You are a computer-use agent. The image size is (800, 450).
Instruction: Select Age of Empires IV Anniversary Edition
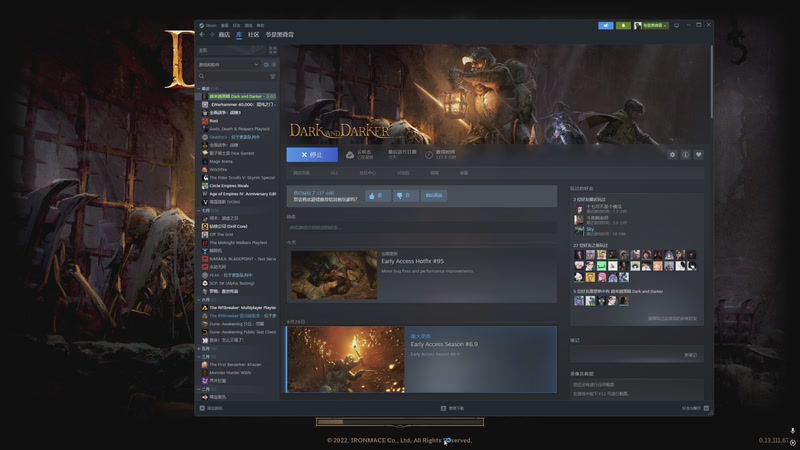(x=238, y=194)
